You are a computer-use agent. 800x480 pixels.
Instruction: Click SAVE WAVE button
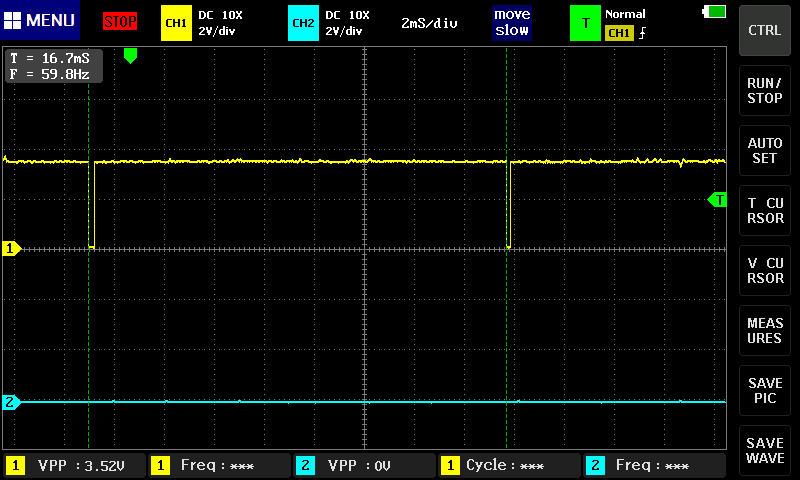(x=765, y=450)
